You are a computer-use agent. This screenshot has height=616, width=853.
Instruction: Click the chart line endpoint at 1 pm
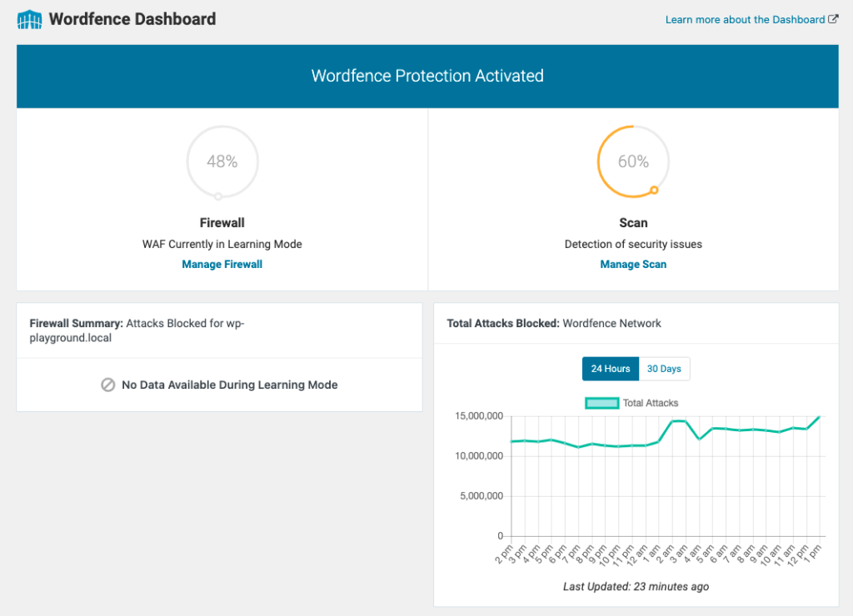[820, 416]
